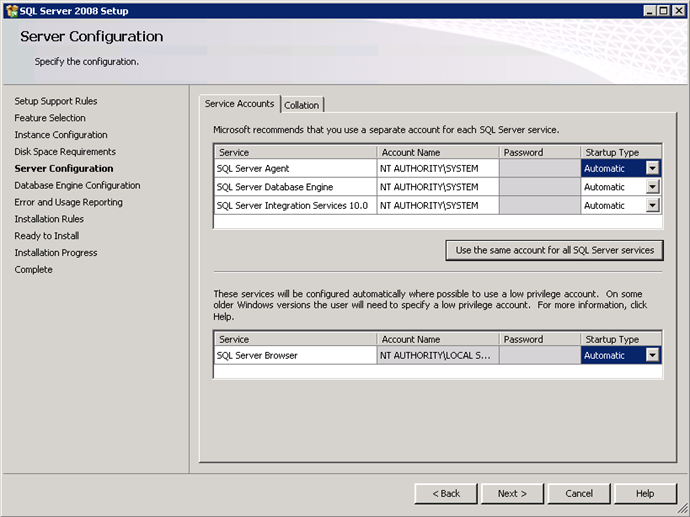Click Complete in the step list
The image size is (690, 517).
click(33, 269)
